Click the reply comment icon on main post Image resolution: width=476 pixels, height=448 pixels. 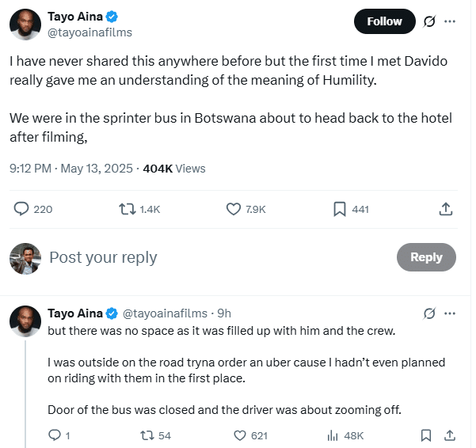(23, 209)
